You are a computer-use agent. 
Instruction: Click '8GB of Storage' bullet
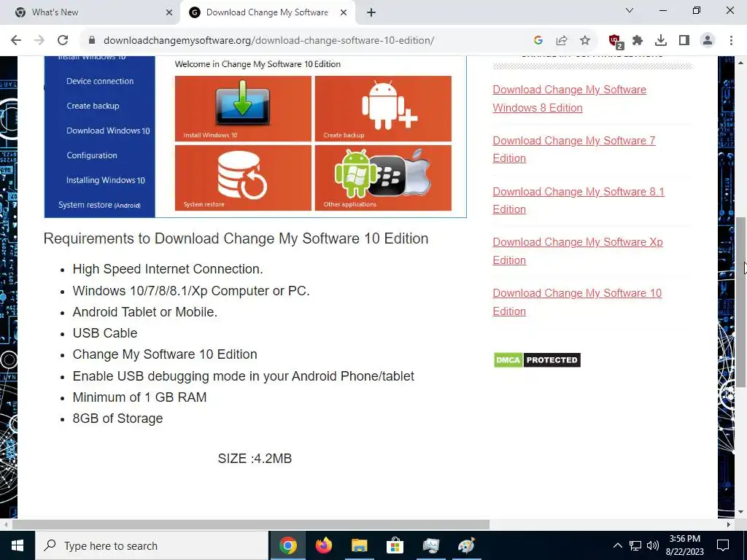point(117,419)
